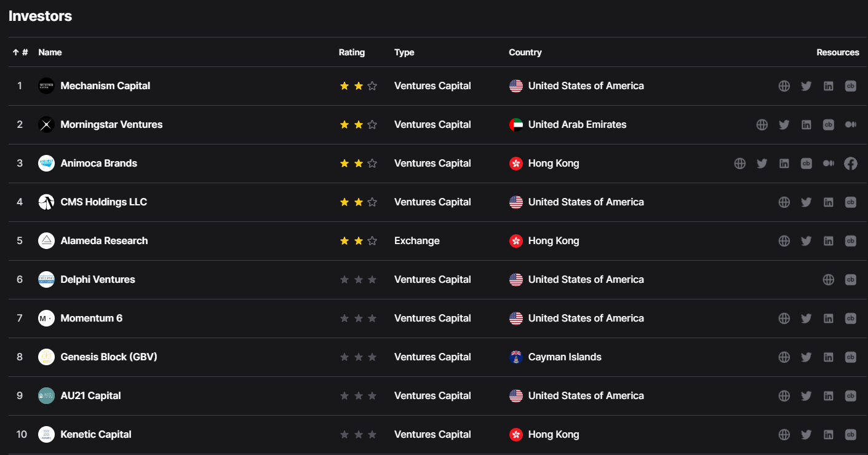Click the Morningstar Ventures logo thumbnail
Image resolution: width=868 pixels, height=455 pixels.
click(x=46, y=125)
